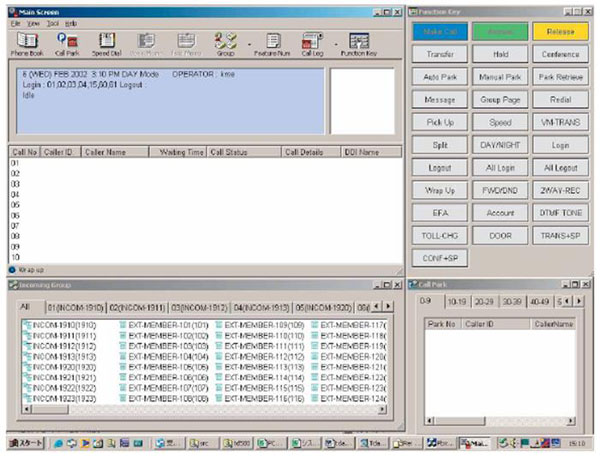Viewport: 600px width, 457px height.
Task: Click the Conference function key
Action: click(561, 54)
